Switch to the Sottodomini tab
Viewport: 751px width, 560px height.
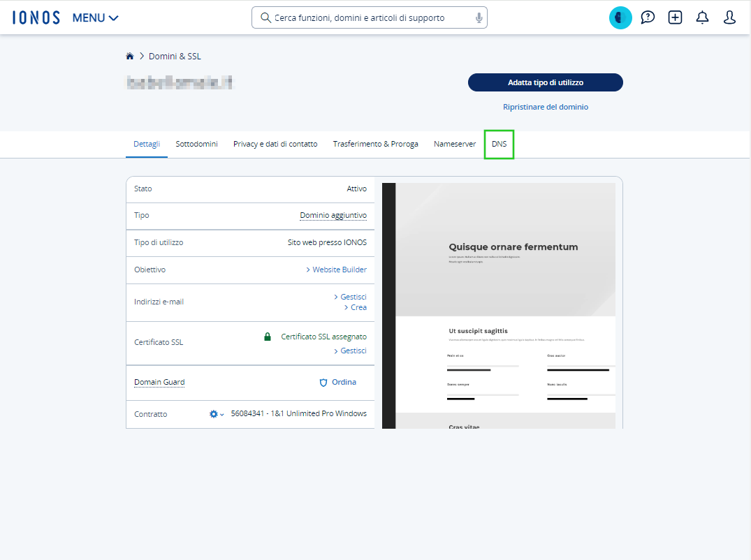pos(196,144)
